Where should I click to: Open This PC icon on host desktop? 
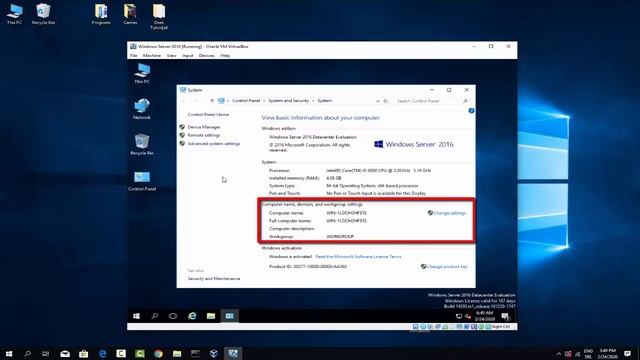point(14,14)
